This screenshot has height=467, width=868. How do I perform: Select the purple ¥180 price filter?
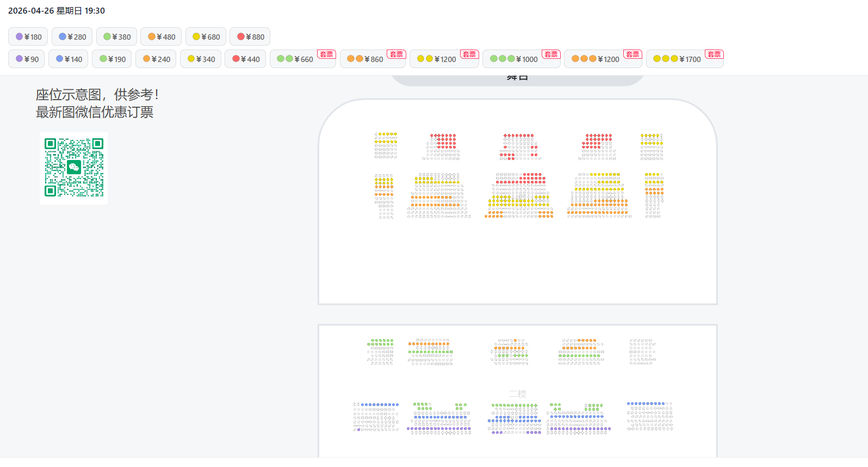(x=28, y=37)
